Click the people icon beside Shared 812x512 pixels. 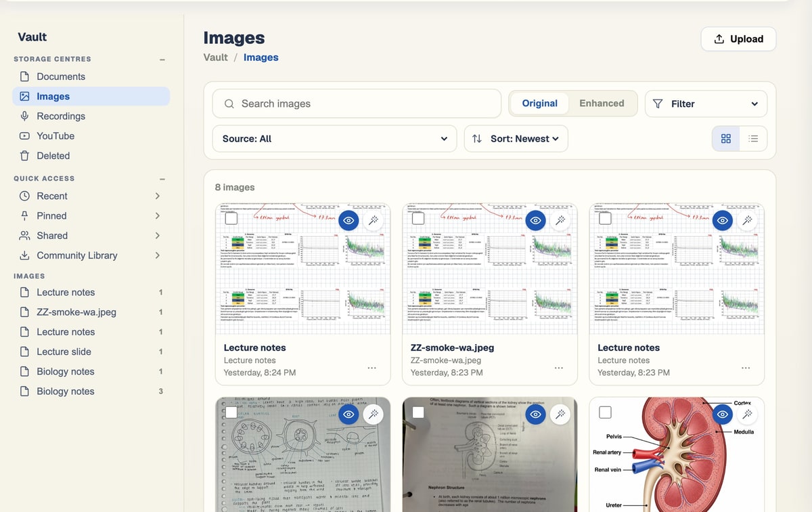[x=24, y=236]
